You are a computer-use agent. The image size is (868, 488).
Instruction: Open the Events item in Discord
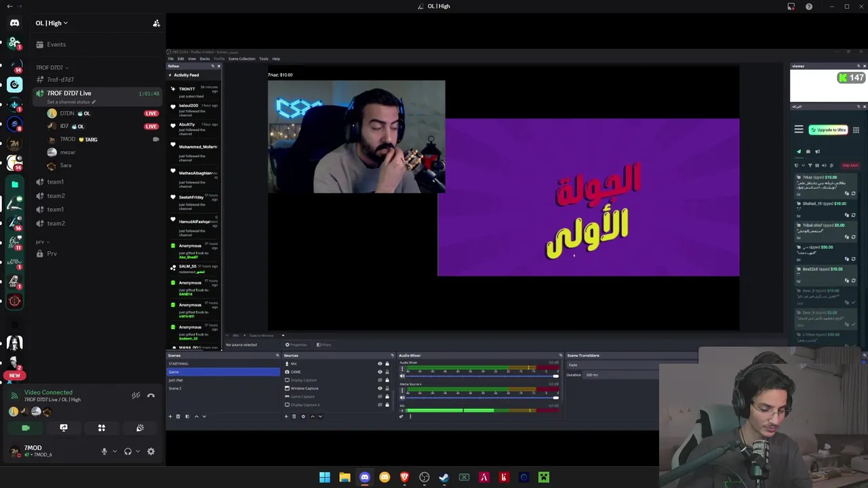pyautogui.click(x=97, y=45)
